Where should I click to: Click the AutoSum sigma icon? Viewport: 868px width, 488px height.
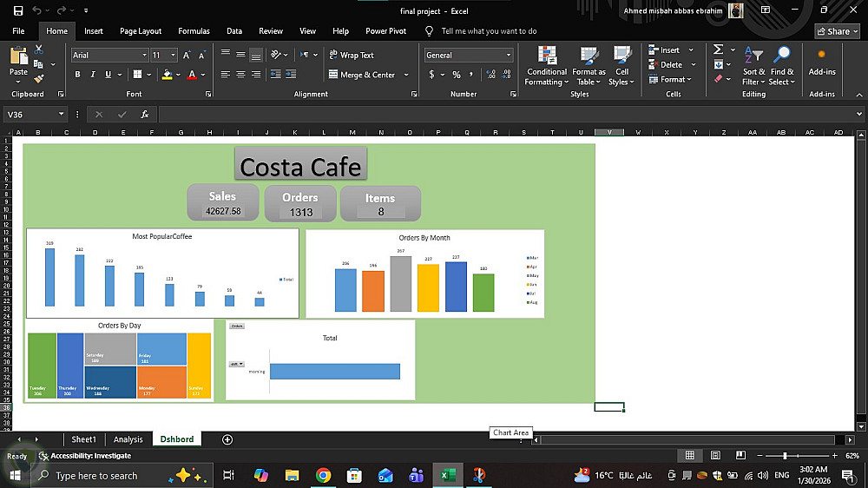[718, 49]
